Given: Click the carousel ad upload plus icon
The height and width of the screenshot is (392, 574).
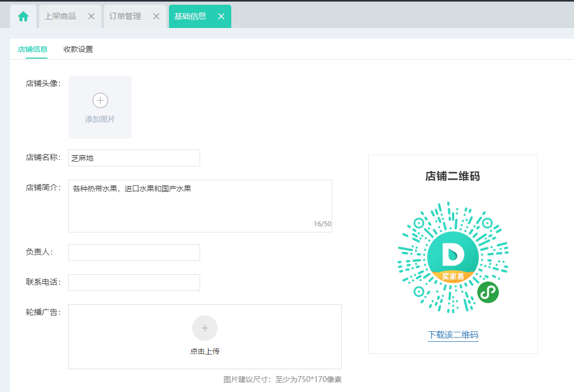Looking at the screenshot, I should pos(205,328).
